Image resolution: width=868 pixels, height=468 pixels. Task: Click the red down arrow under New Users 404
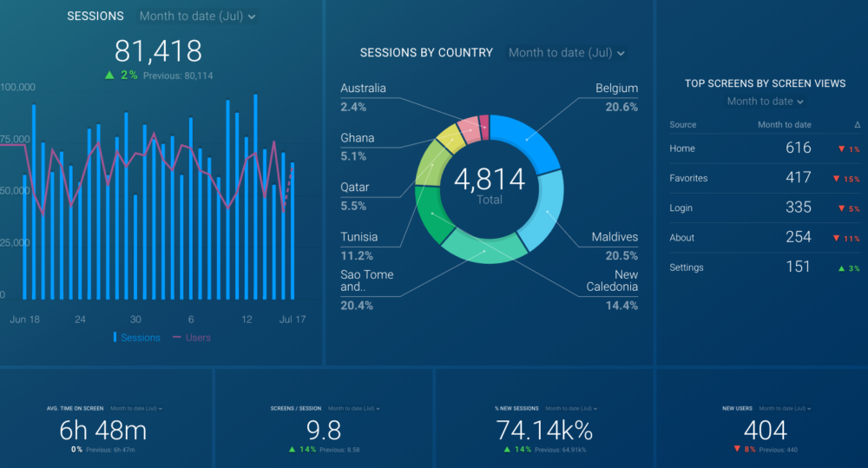[x=736, y=450]
